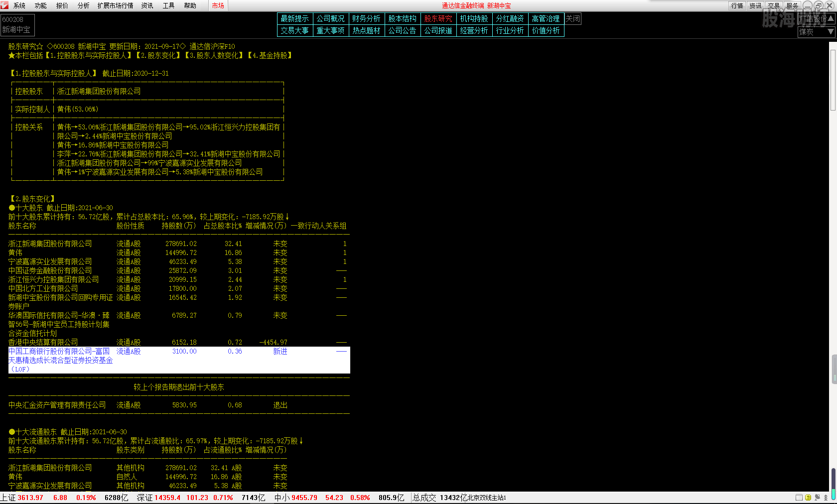Viewport: 837px width, 504px height.
Task: Switch to the 交易大事 tab
Action: [295, 30]
